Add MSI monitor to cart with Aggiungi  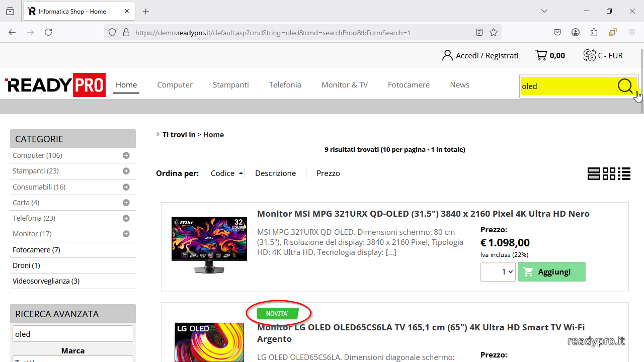point(552,271)
